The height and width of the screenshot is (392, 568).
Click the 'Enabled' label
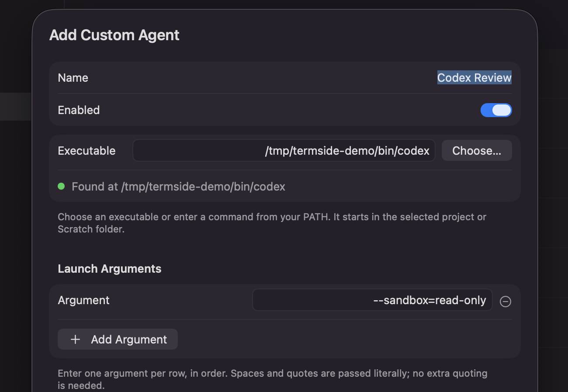pyautogui.click(x=79, y=110)
